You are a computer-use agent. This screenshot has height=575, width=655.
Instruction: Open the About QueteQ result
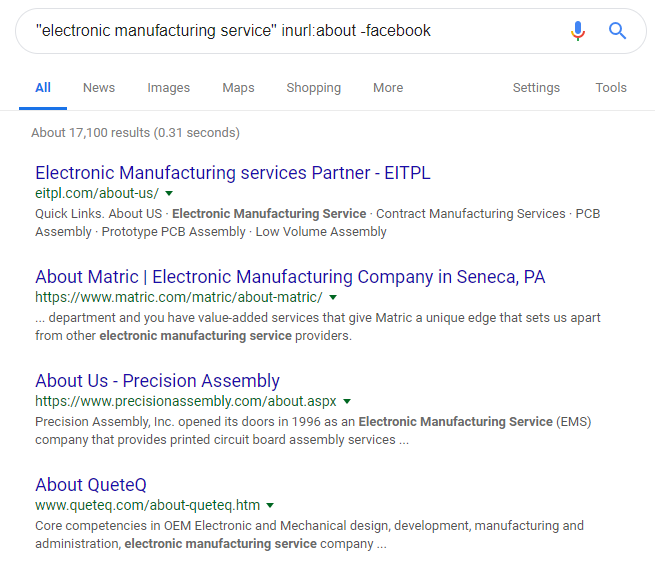click(x=91, y=485)
